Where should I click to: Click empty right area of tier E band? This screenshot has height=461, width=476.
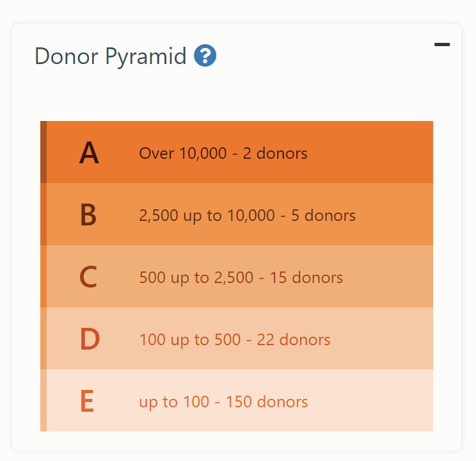tap(370, 400)
